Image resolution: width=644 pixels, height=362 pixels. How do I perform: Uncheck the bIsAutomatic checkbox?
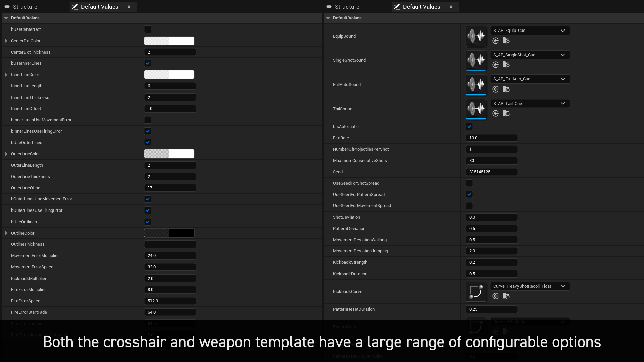click(x=469, y=127)
